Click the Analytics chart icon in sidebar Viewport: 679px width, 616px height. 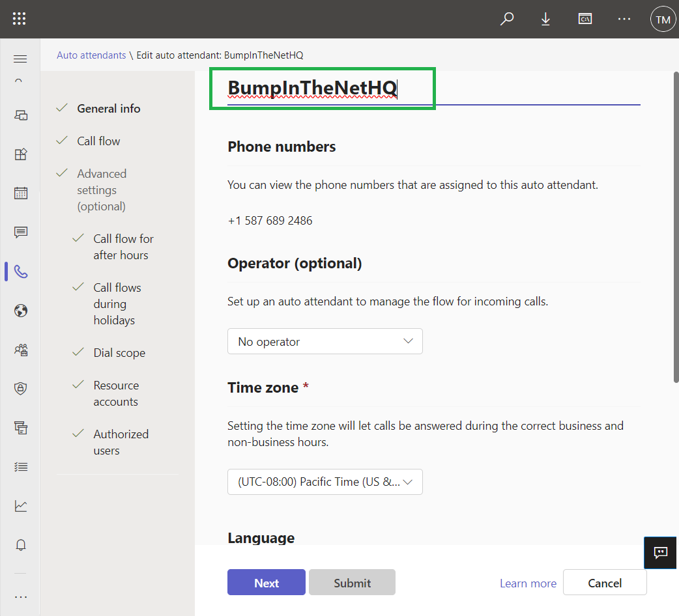21,506
